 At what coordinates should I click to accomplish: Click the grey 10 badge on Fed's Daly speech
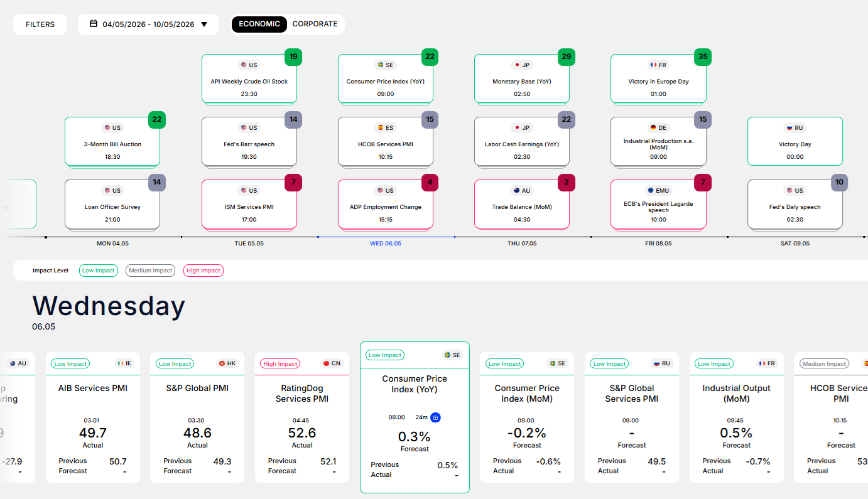pos(839,183)
